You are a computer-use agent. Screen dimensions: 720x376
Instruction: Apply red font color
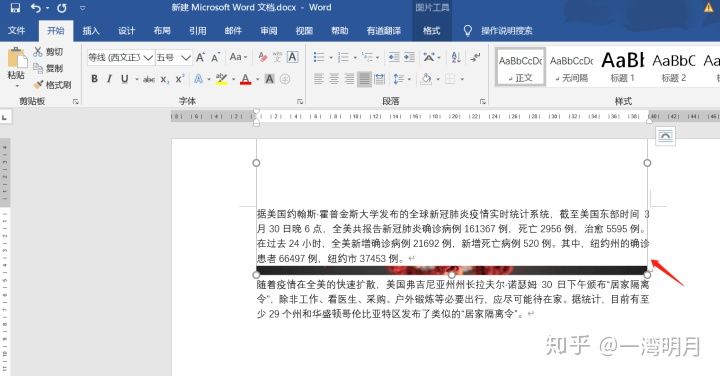tap(246, 79)
